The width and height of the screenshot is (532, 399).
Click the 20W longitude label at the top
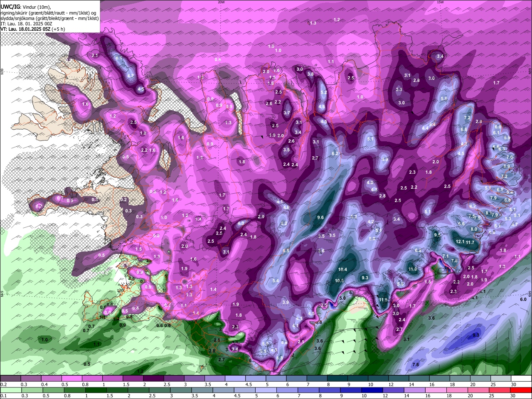pyautogui.click(x=221, y=2)
